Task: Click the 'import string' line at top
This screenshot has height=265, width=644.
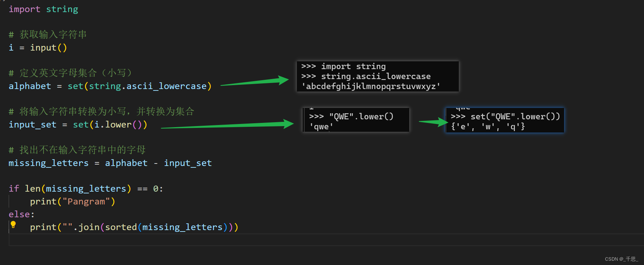Action: [43, 9]
